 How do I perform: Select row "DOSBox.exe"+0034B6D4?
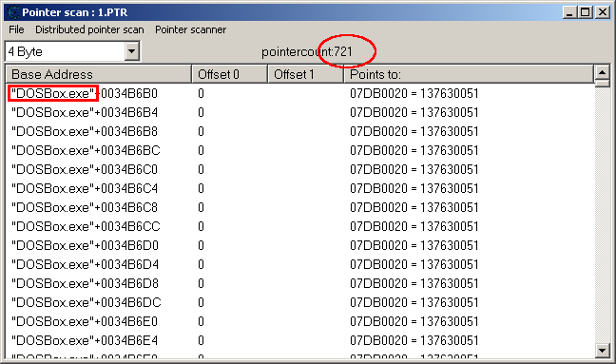[x=299, y=264]
